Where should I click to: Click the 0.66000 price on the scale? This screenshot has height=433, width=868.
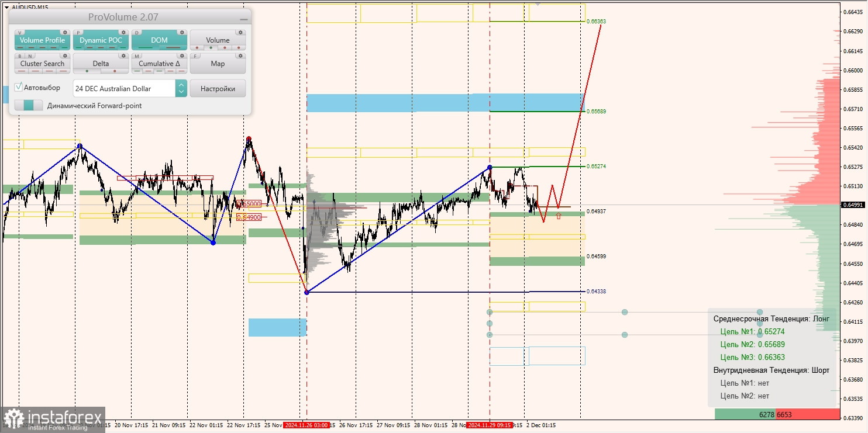853,70
